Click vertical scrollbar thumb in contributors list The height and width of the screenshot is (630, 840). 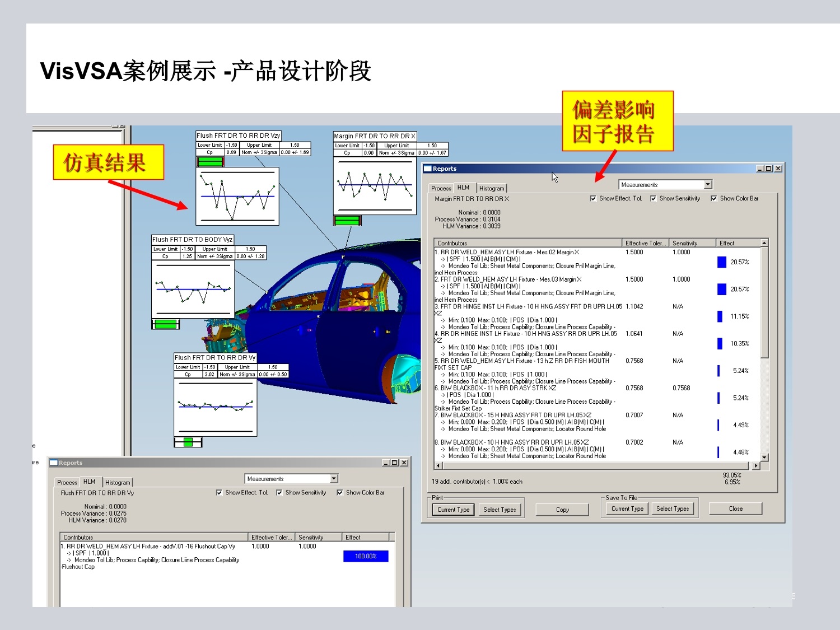(764, 302)
